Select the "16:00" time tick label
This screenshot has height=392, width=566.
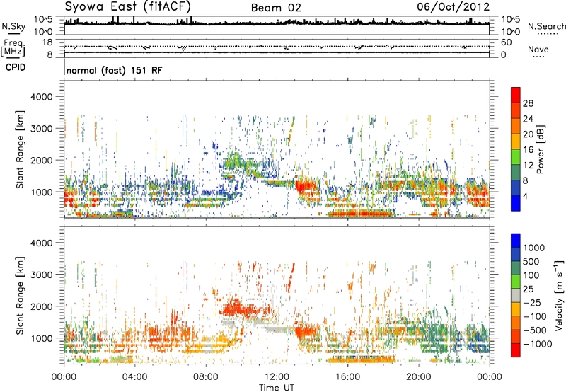point(347,377)
